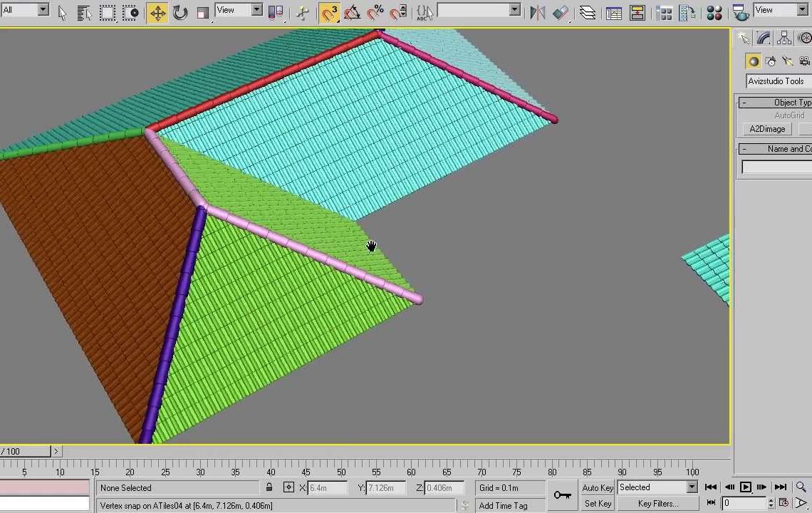Enable Angle Snap toggle
Viewport: 812px width, 513px height.
(x=352, y=12)
